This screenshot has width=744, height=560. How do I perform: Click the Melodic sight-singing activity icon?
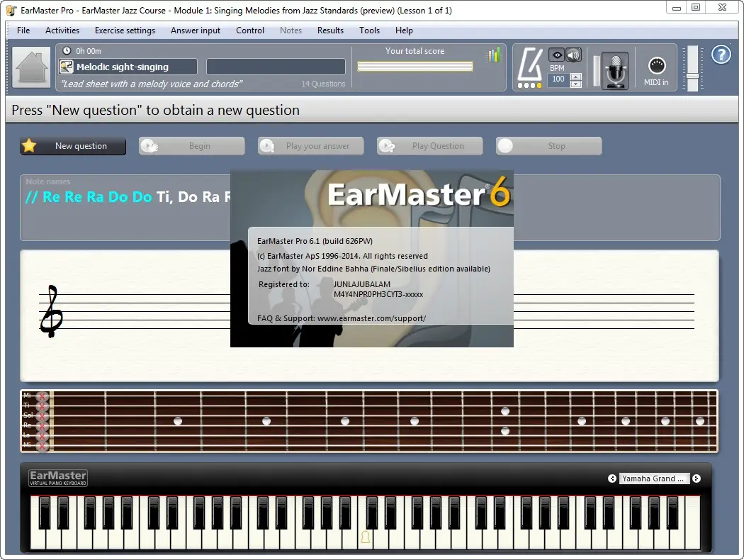click(x=66, y=67)
